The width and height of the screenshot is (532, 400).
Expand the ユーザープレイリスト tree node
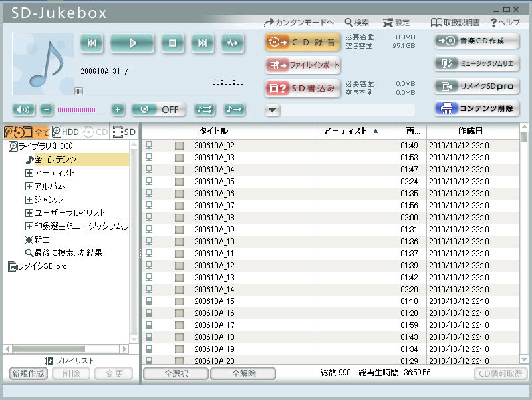(x=29, y=213)
